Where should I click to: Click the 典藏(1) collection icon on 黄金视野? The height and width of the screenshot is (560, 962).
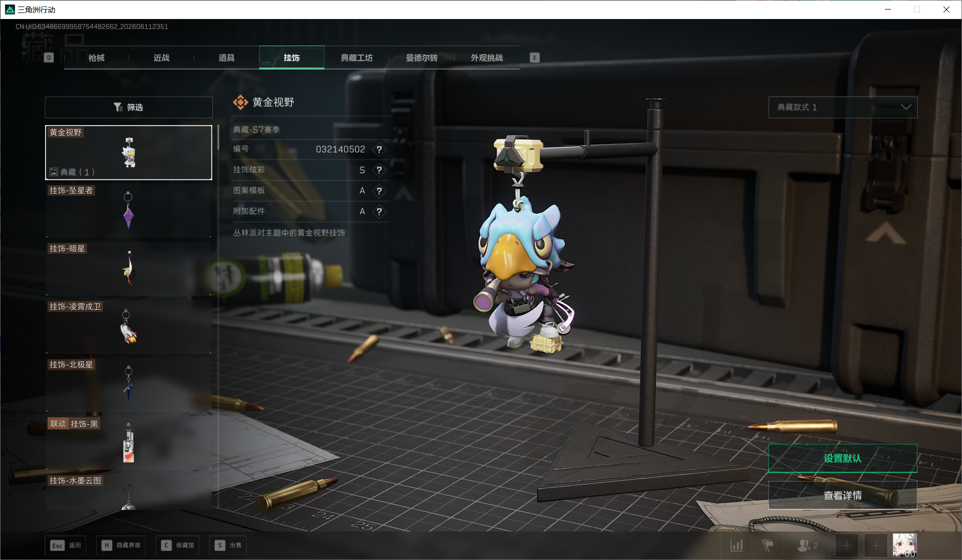54,172
